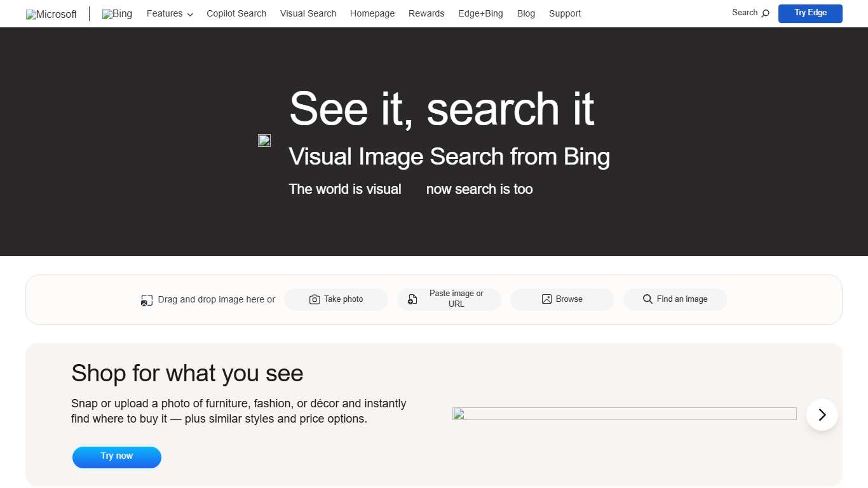Click the paste image icon
The image size is (868, 488).
(412, 299)
